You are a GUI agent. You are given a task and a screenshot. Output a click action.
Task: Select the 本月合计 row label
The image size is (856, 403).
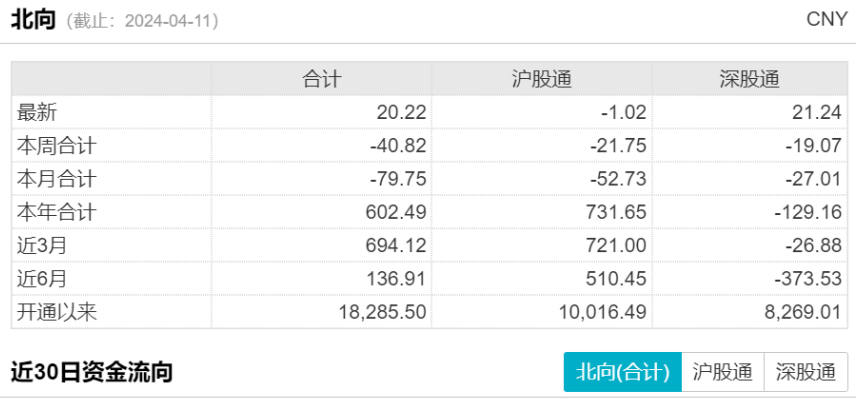point(56,179)
